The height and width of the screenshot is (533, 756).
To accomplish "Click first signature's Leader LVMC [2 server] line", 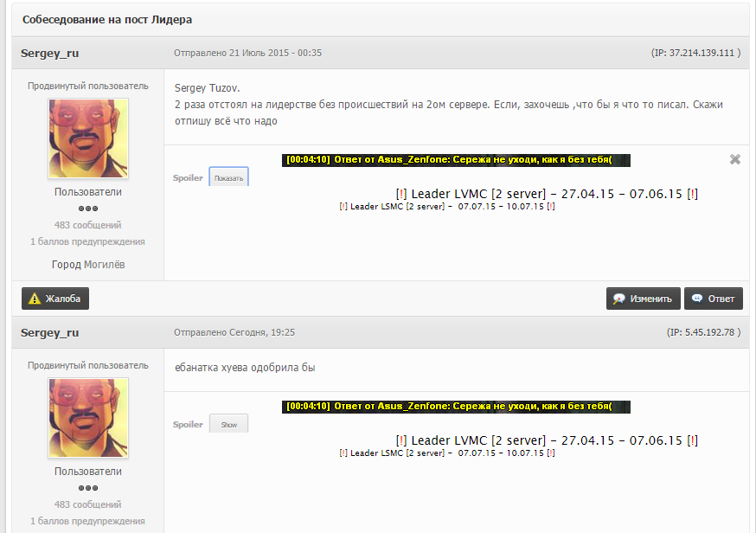I will pos(547,194).
